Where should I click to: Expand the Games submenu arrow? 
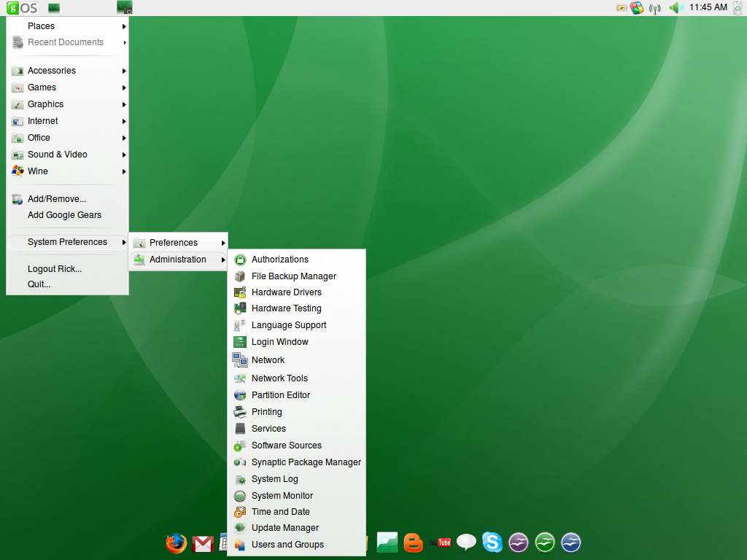124,87
